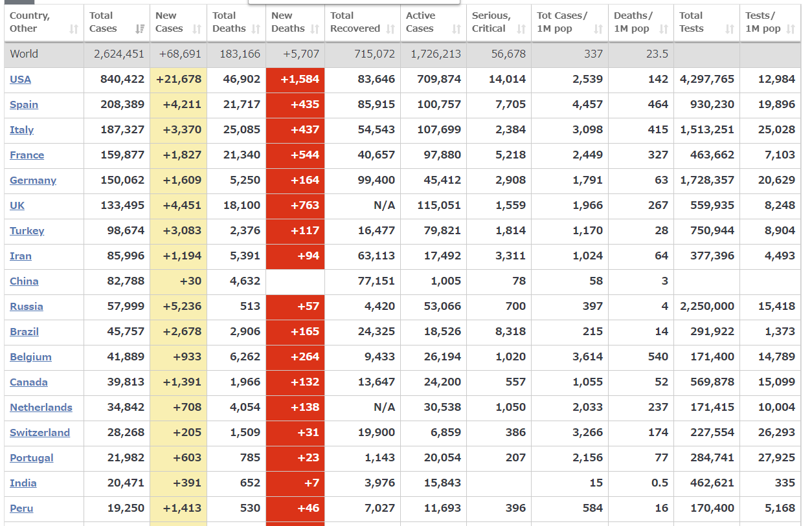Click Germany total tests 1,728,357

coord(707,180)
